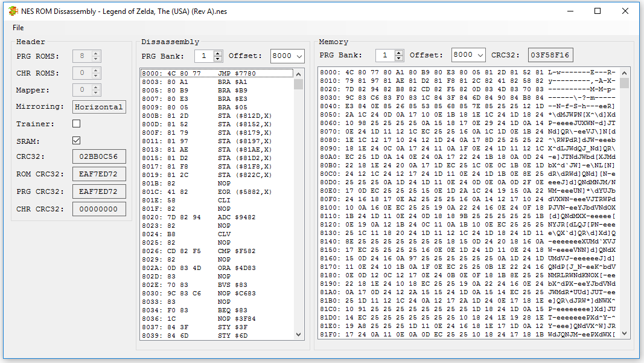Minimize the NES ROM Disassembly window
Image resolution: width=644 pixels, height=363 pixels.
570,11
